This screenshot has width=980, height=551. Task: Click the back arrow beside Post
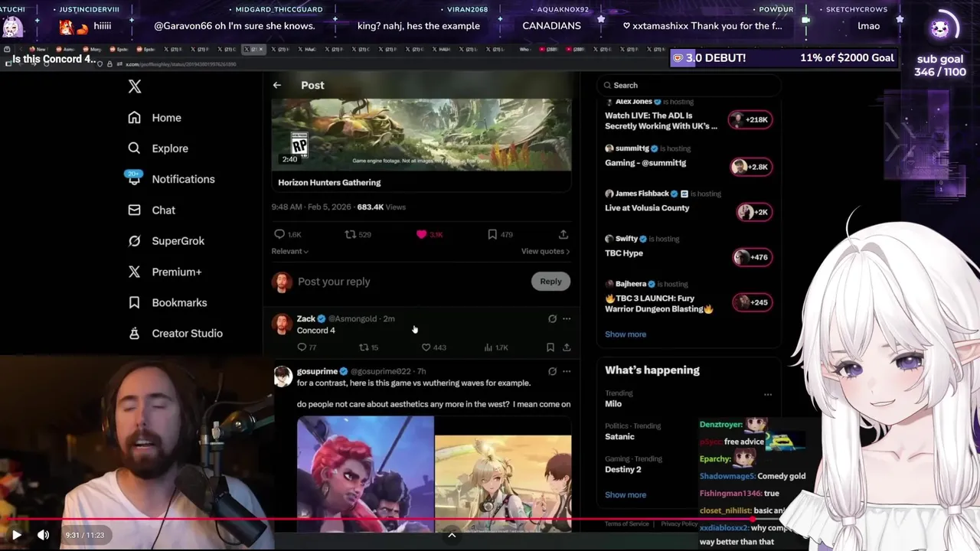pos(277,85)
